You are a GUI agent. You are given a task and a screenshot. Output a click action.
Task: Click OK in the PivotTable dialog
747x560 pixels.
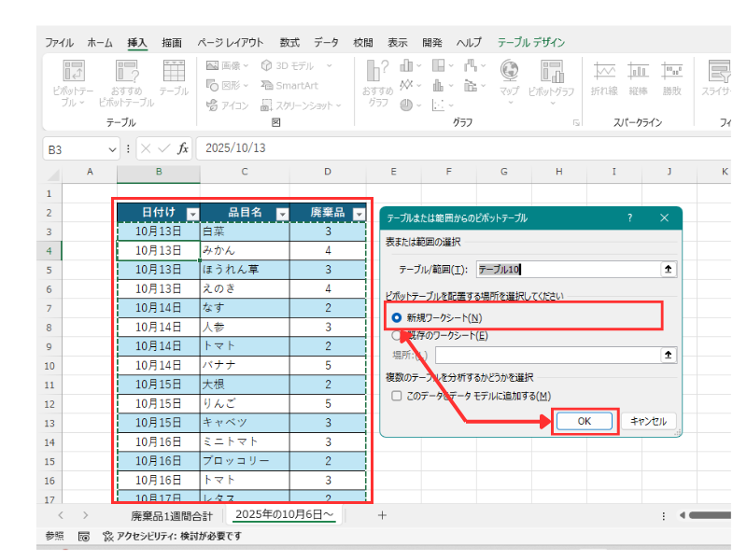(x=585, y=421)
